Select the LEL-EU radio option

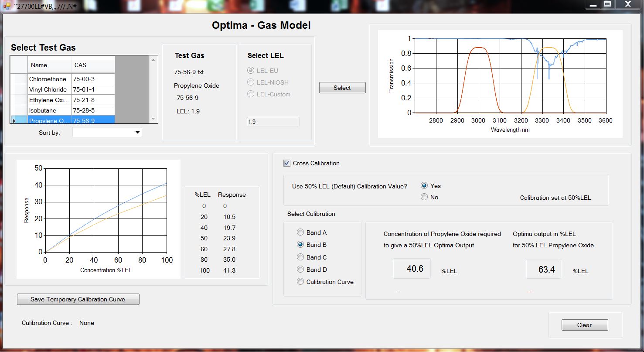pos(250,71)
